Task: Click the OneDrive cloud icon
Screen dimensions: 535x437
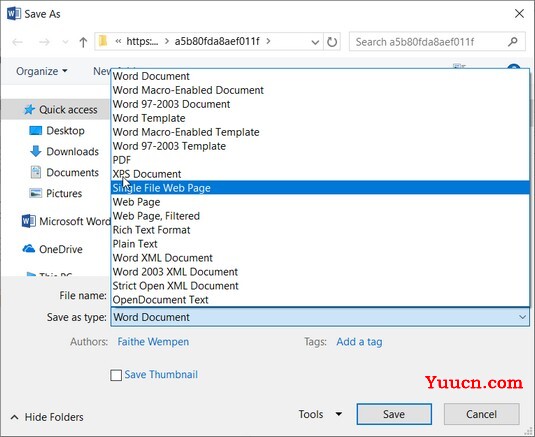Action: coord(29,248)
